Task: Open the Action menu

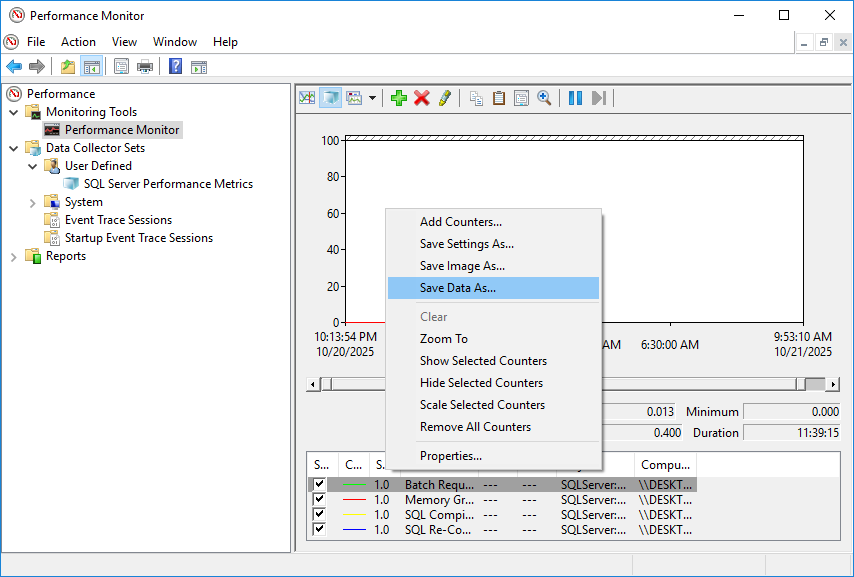Action: [78, 41]
